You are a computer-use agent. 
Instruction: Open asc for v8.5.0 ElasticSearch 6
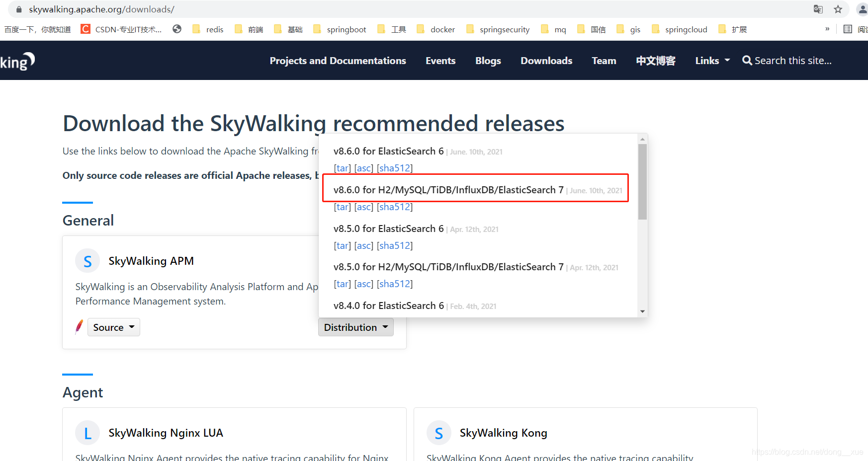click(x=364, y=245)
